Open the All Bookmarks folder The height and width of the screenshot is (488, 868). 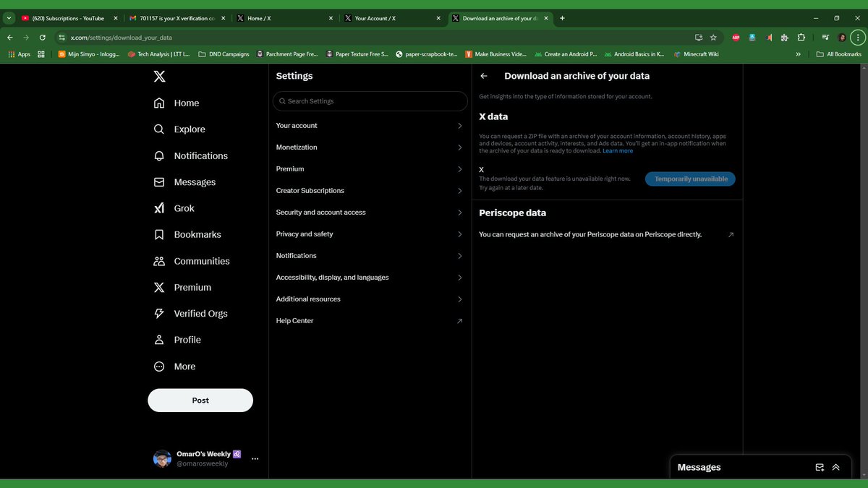point(839,54)
